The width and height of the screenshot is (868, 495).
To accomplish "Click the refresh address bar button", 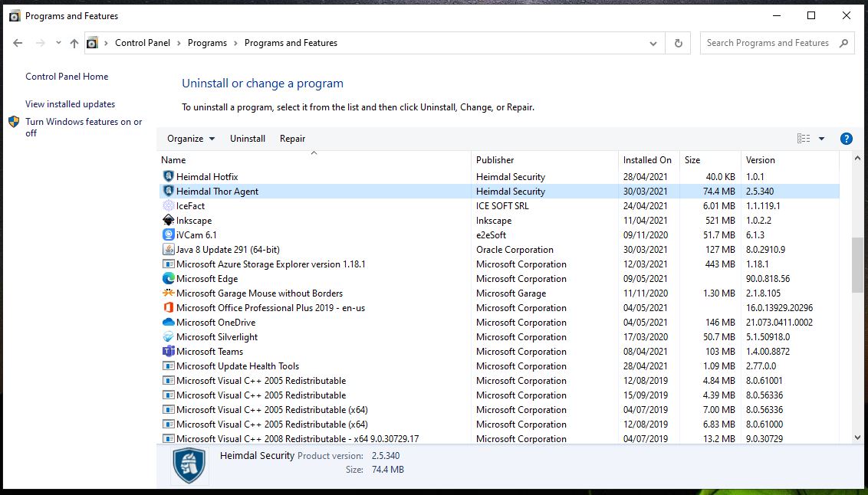I will [678, 43].
